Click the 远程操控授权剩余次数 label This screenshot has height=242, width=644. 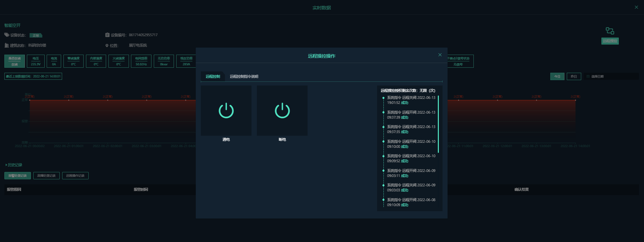408,90
